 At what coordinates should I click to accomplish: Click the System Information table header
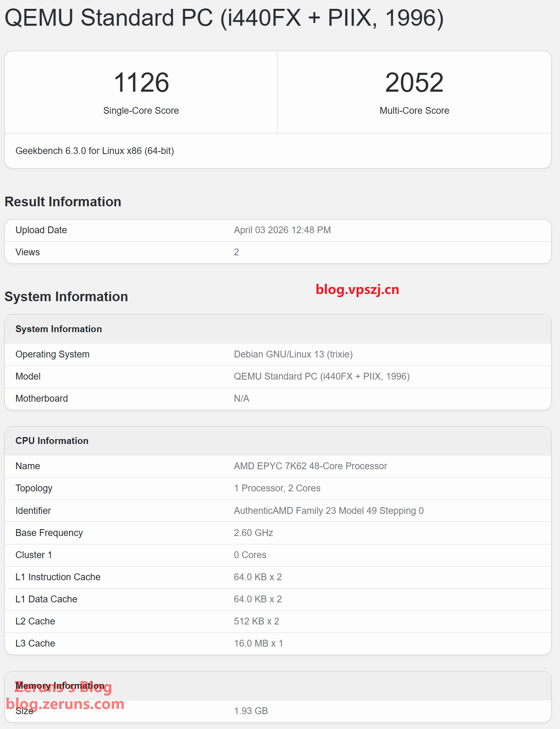coord(59,329)
